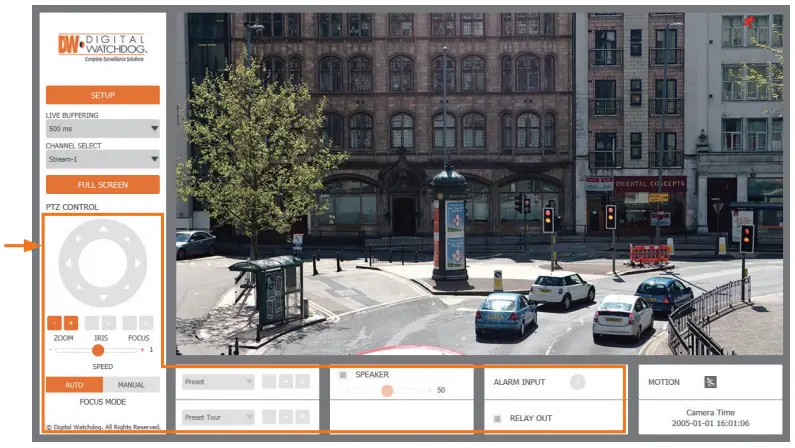The width and height of the screenshot is (795, 448).
Task: Click the orange ZOOM minus button
Action: coord(54,323)
